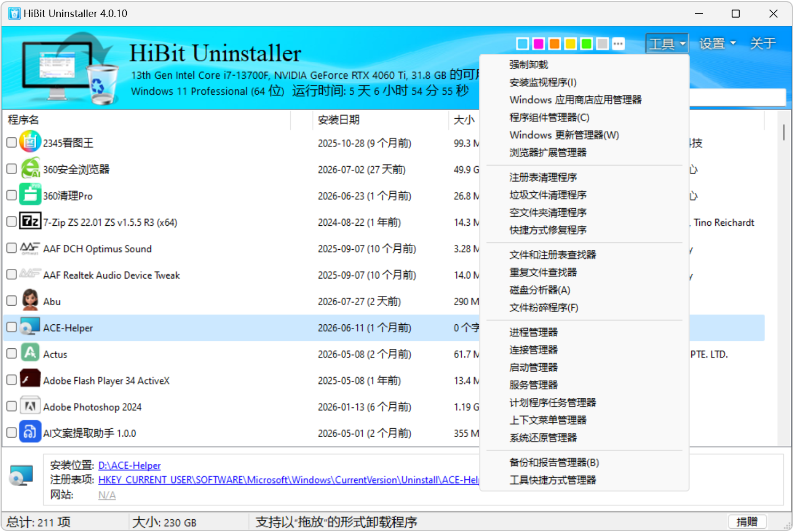
Task: Select the blue theme color swatch
Action: [x=523, y=44]
